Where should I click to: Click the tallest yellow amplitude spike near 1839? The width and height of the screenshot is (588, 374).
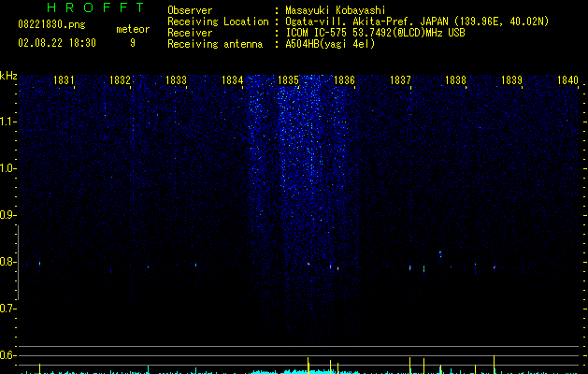coord(495,365)
